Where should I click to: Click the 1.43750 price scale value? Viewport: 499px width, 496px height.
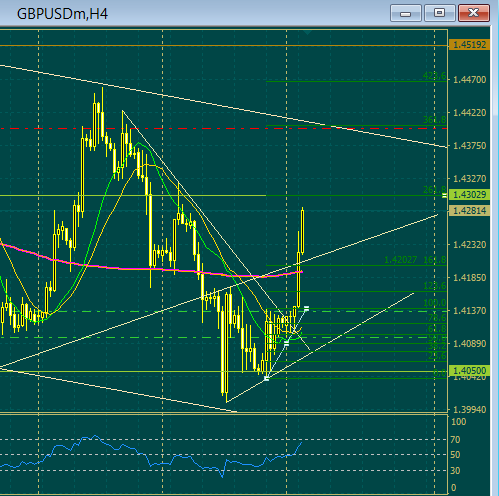coord(469,146)
